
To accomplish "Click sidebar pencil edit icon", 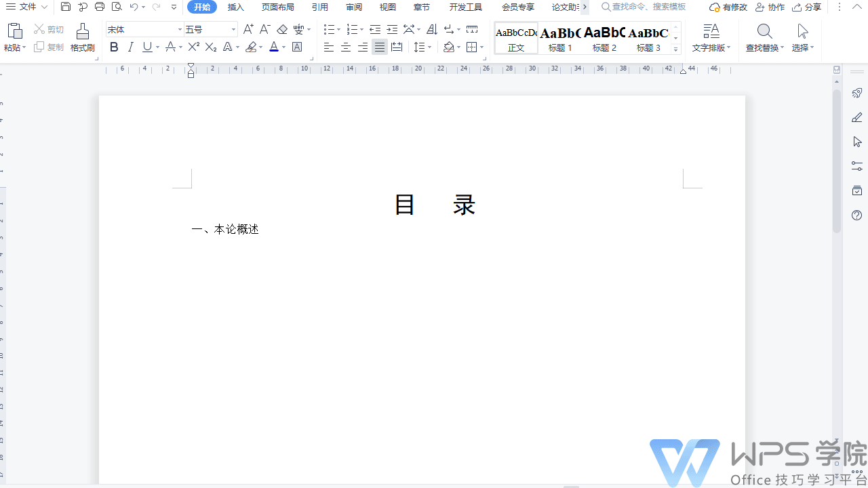I will pyautogui.click(x=857, y=117).
